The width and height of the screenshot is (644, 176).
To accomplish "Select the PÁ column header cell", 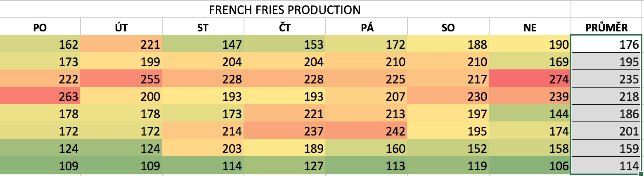I will (366, 28).
